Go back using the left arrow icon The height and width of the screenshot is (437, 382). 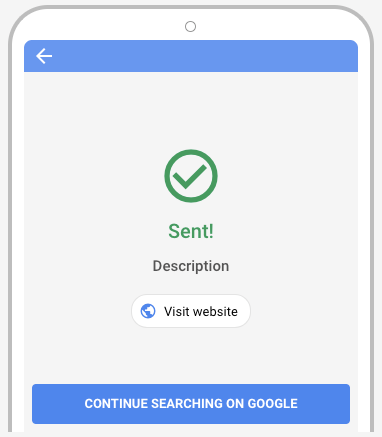tap(44, 56)
